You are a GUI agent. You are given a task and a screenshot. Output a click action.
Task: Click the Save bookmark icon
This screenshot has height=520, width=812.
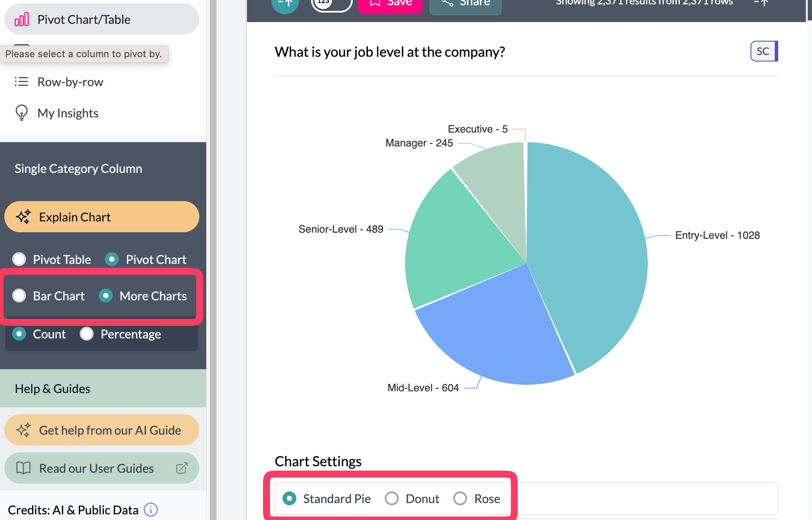tap(375, 2)
